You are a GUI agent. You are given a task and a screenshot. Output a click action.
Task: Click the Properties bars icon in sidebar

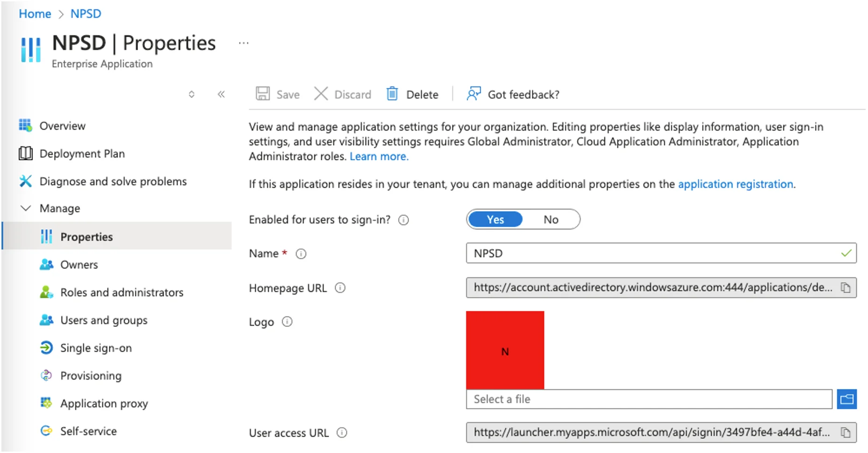point(46,236)
